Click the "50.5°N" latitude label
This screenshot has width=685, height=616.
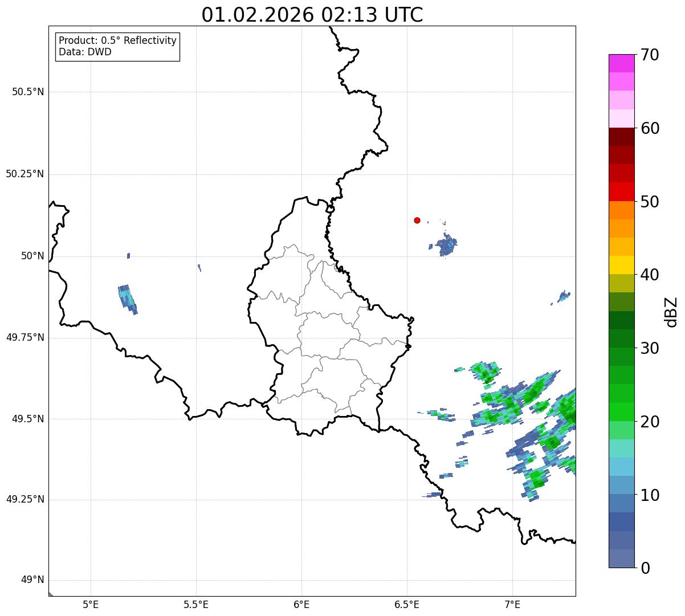pyautogui.click(x=28, y=92)
